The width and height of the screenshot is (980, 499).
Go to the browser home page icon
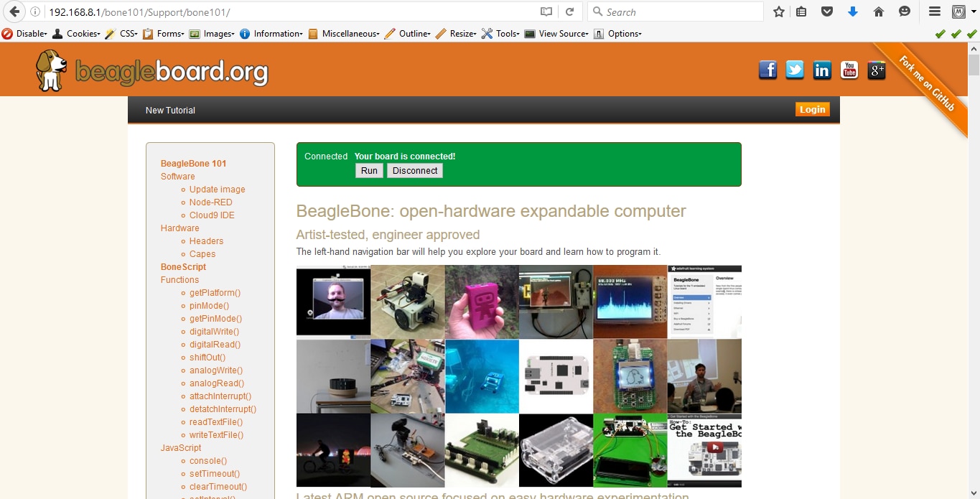[878, 12]
